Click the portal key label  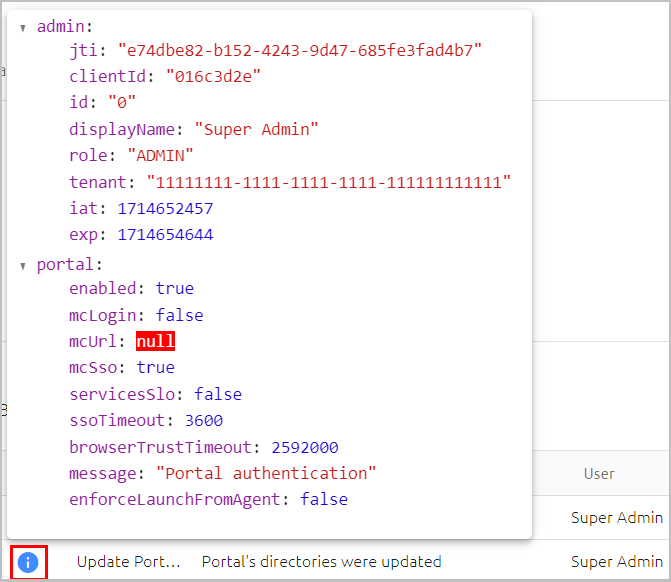tap(65, 264)
